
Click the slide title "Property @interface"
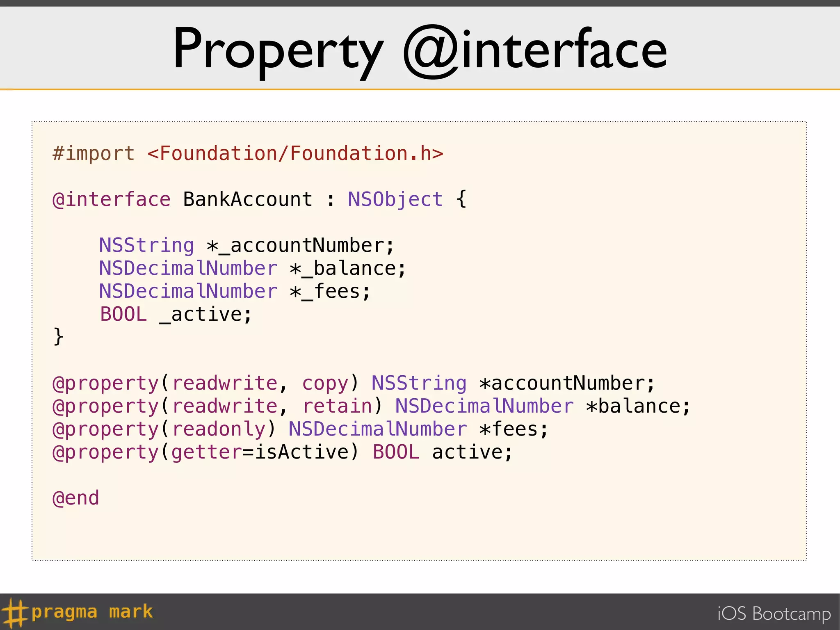[420, 51]
